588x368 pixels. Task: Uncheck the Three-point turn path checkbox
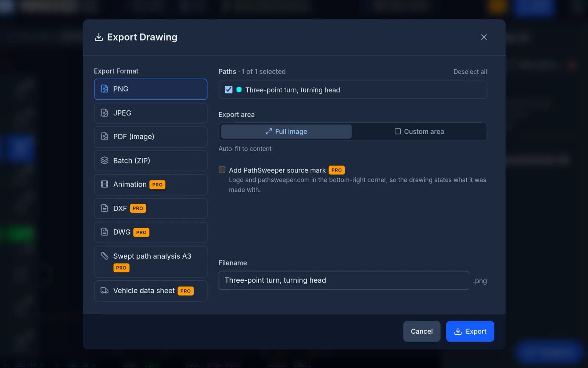click(229, 89)
